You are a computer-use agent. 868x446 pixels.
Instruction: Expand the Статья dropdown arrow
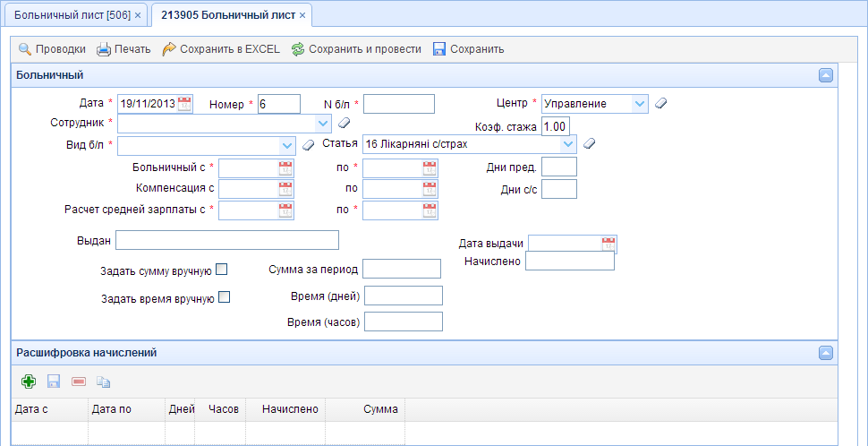coord(568,144)
